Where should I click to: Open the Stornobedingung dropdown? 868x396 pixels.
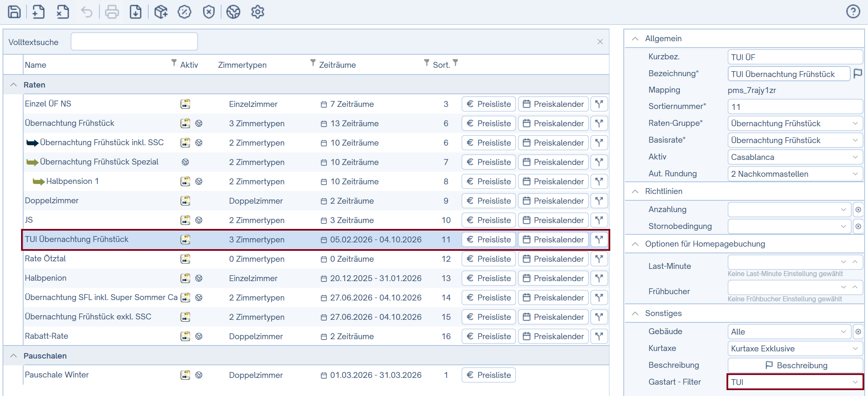coord(789,226)
